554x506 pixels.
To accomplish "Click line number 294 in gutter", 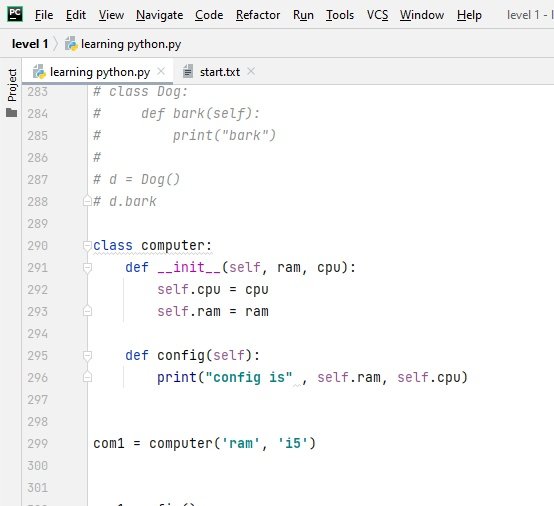I will 37,334.
